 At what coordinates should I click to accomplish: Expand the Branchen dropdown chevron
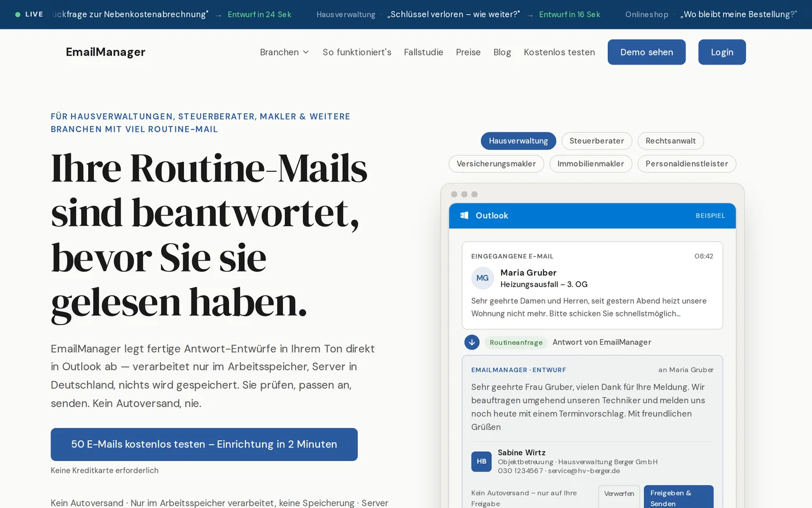coord(306,52)
